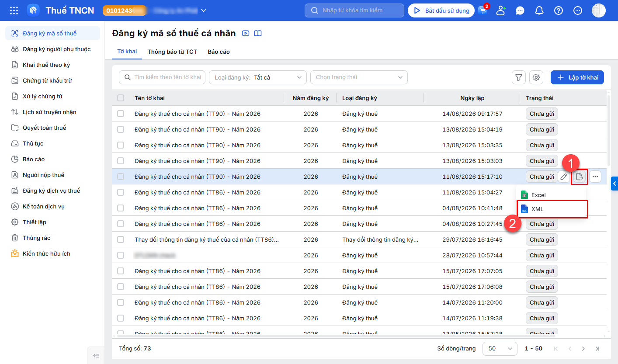Open the notification bell icon
Screen dimensions: 618x364
tap(539, 10)
